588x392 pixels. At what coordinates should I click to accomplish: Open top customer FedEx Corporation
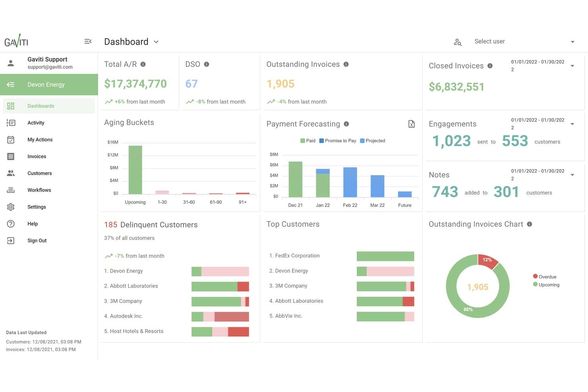pos(297,256)
